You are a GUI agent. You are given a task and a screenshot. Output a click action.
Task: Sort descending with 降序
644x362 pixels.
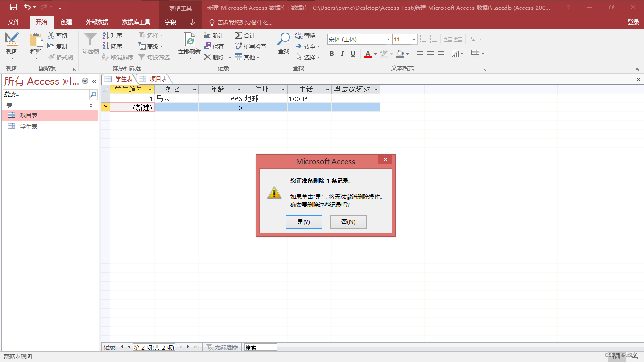pyautogui.click(x=113, y=46)
